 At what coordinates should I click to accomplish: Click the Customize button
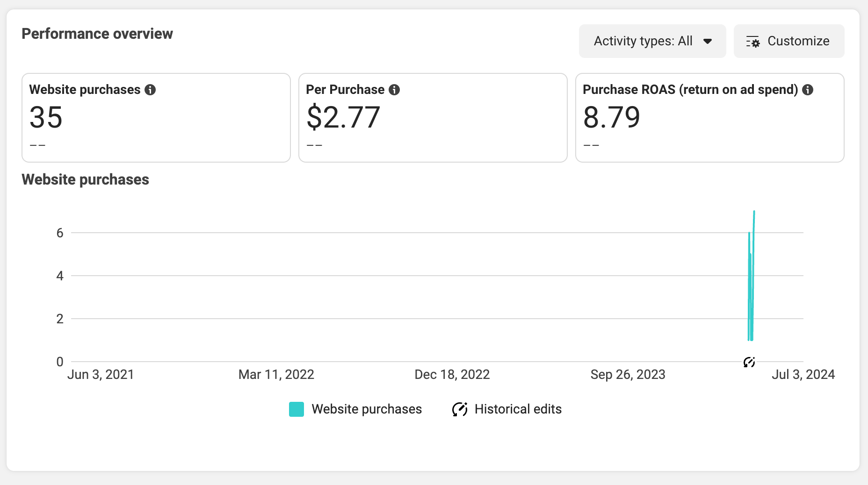coord(789,41)
